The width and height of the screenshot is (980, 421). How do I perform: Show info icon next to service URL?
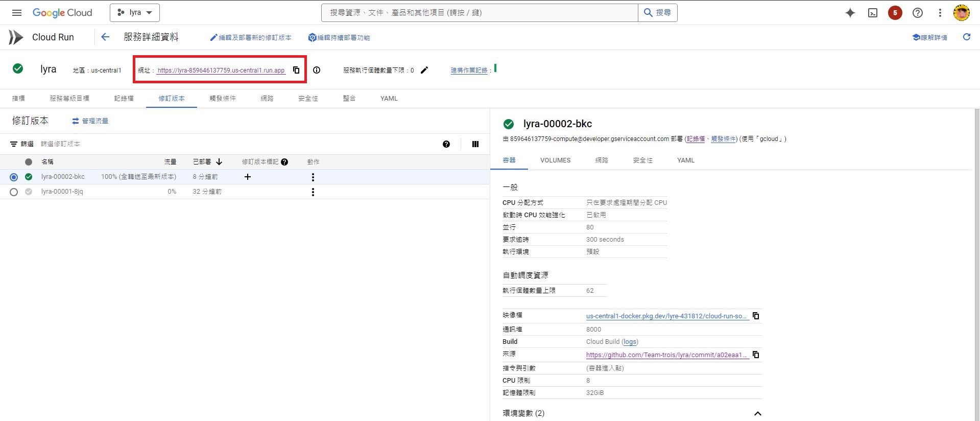click(317, 70)
